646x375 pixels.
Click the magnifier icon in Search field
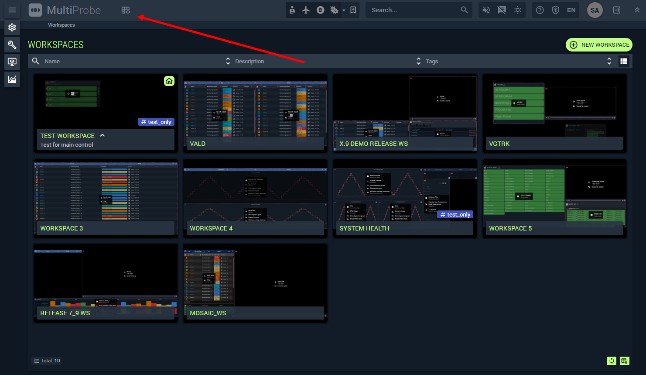pyautogui.click(x=464, y=10)
